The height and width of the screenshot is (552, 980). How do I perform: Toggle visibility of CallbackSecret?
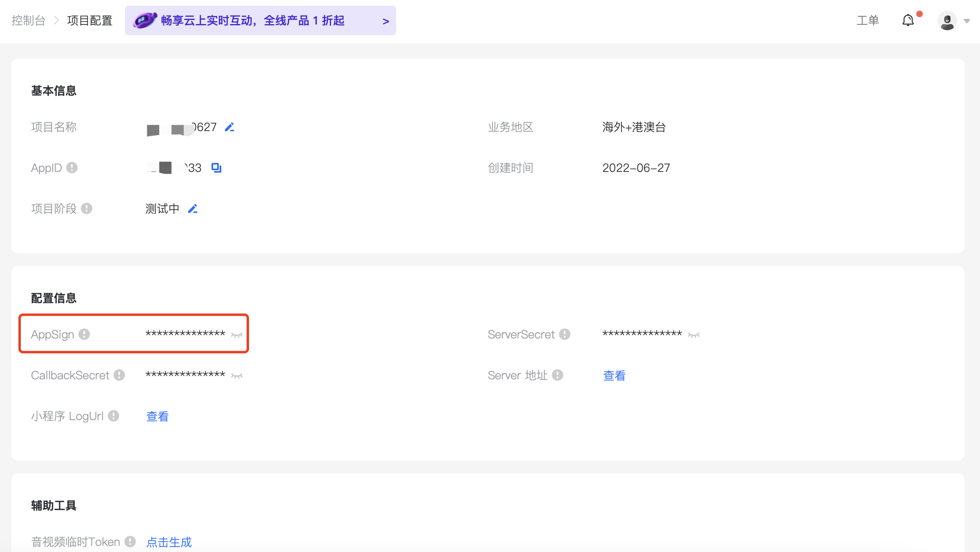coord(237,376)
